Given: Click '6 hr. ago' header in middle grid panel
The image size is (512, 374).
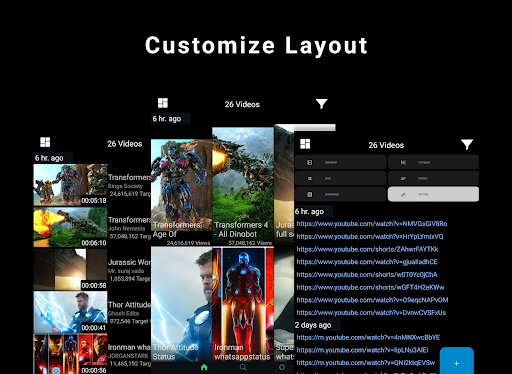Looking at the screenshot, I should coord(167,119).
